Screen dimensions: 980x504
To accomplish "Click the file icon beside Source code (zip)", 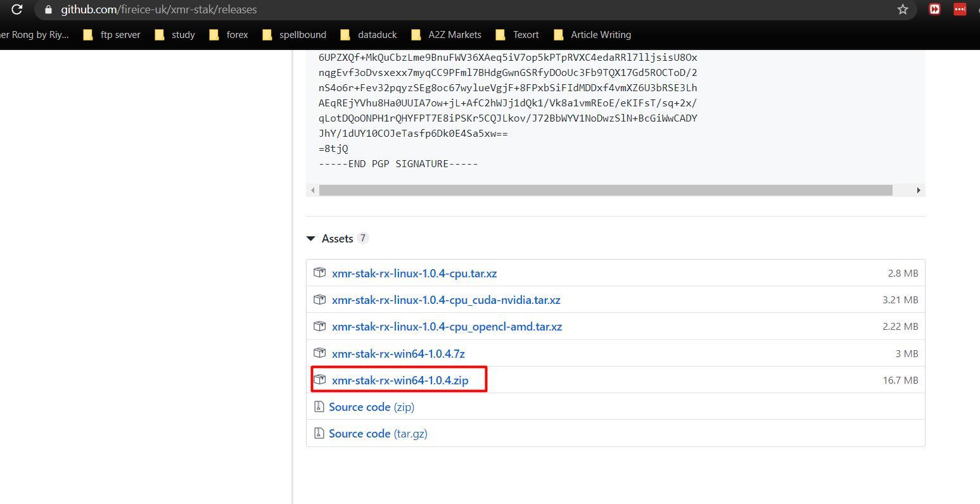I will click(x=319, y=406).
